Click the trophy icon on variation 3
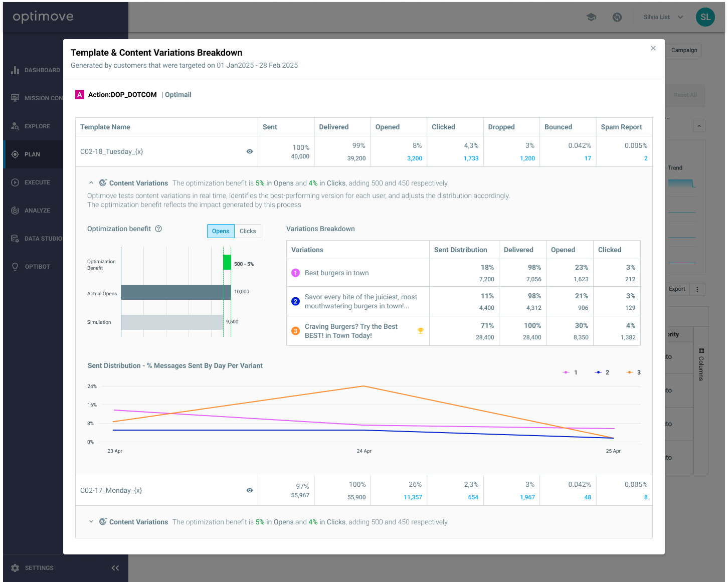The width and height of the screenshot is (728, 582). tap(421, 330)
